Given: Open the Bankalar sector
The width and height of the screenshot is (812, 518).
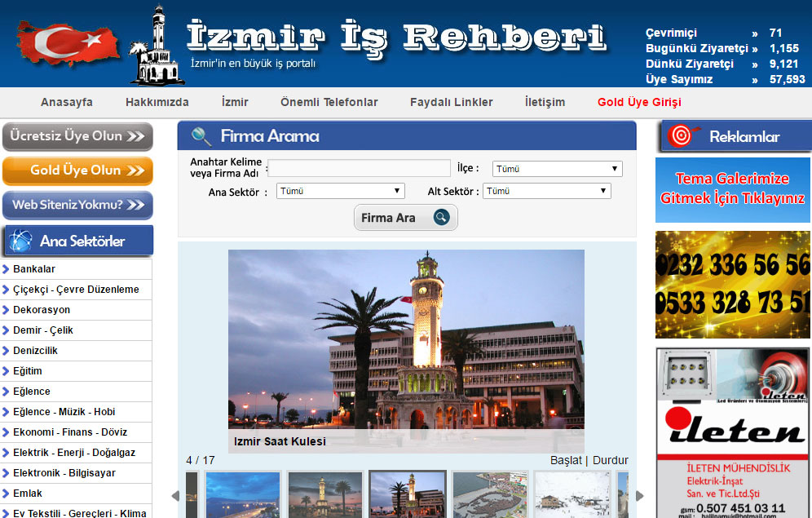Looking at the screenshot, I should pos(34,269).
